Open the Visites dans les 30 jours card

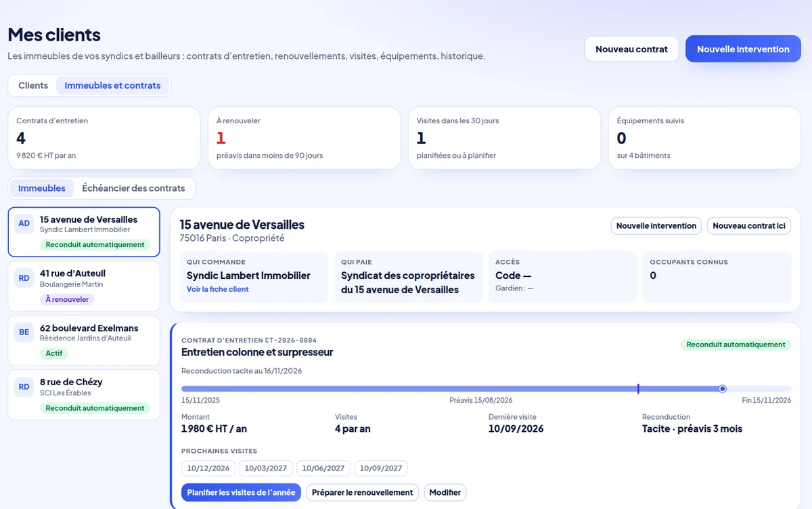505,138
